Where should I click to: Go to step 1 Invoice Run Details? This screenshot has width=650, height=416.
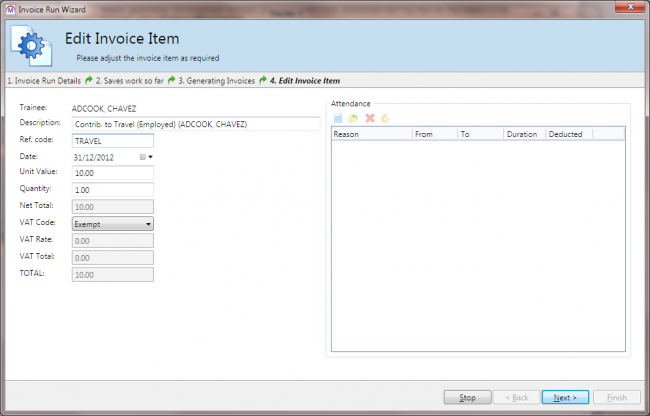pos(43,80)
